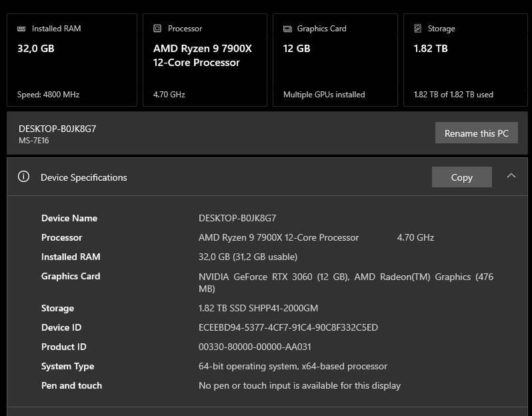Collapse the Device Specifications section
Image resolution: width=532 pixels, height=416 pixels.
pyautogui.click(x=511, y=176)
